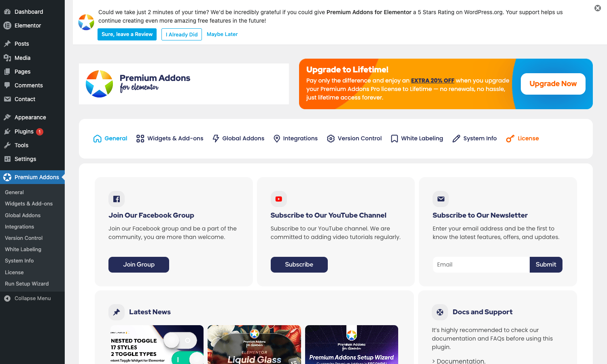Click Run Setup Wizard in sidebar

27,284
